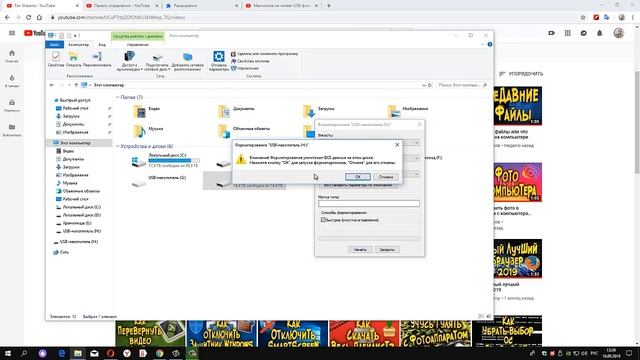Toggle the Быстрое quick format checkbox
The image size is (640, 360).
point(323,220)
